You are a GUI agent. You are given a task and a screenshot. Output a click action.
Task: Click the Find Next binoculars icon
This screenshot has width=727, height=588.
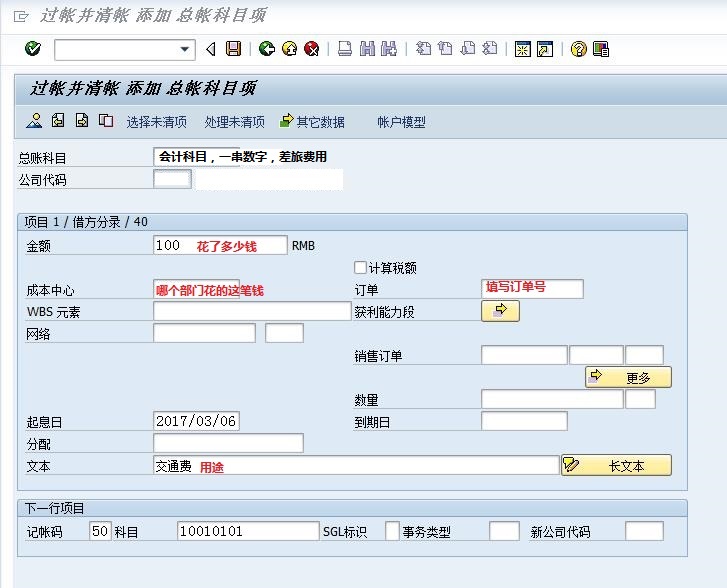pos(389,48)
